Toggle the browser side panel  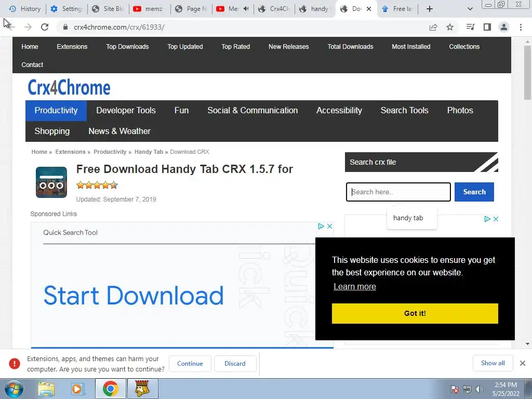pos(487,27)
